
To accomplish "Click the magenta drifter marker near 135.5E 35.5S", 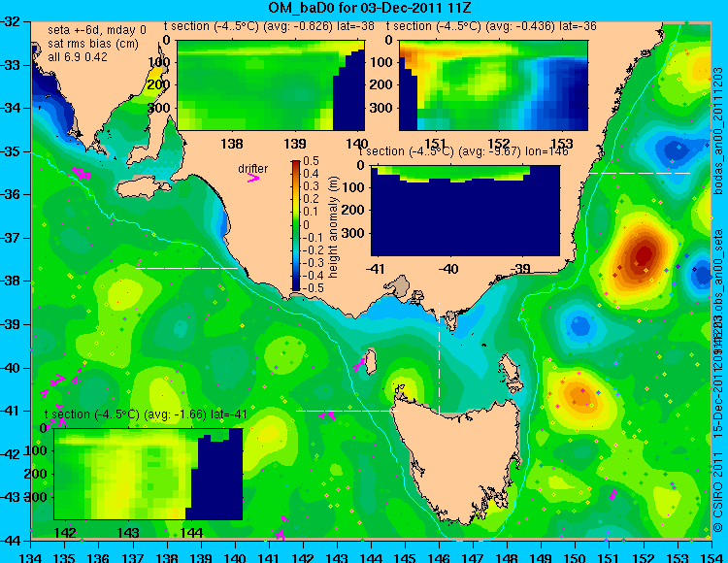I will [x=82, y=173].
